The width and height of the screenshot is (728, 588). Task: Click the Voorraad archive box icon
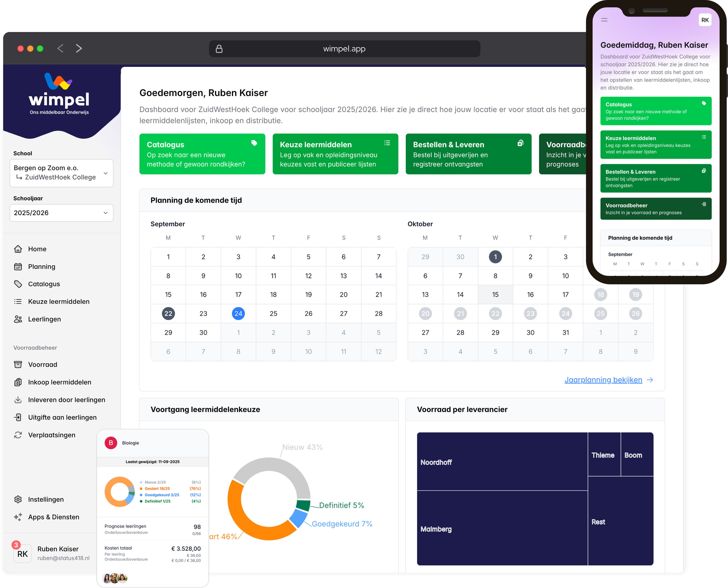pyautogui.click(x=18, y=365)
